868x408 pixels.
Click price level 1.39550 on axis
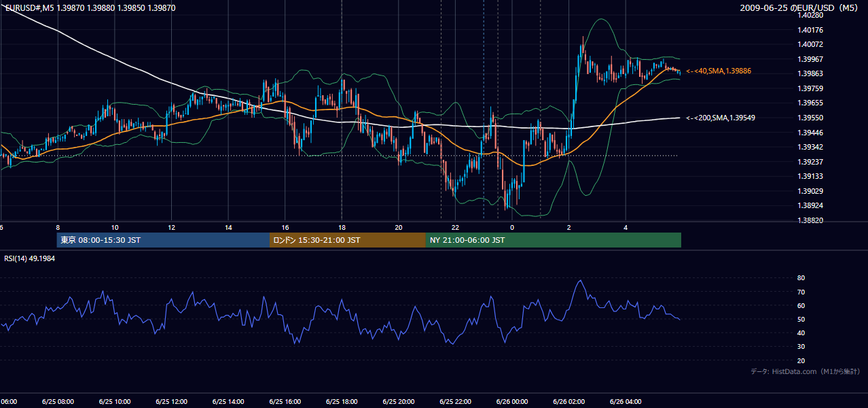(810, 118)
